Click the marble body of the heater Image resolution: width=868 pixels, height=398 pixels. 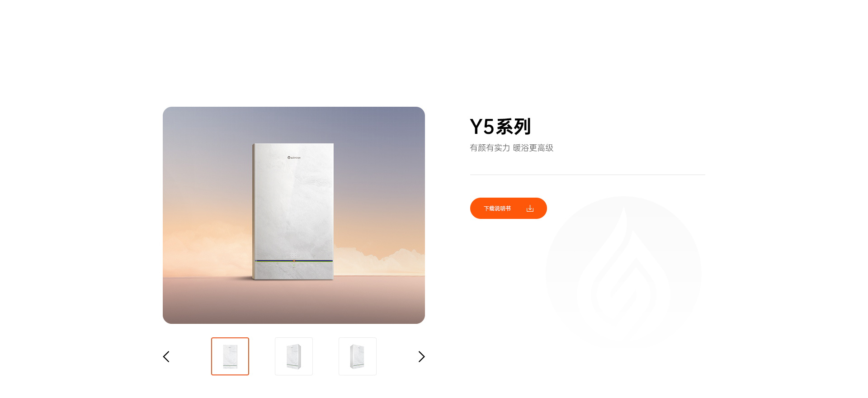[x=294, y=204]
